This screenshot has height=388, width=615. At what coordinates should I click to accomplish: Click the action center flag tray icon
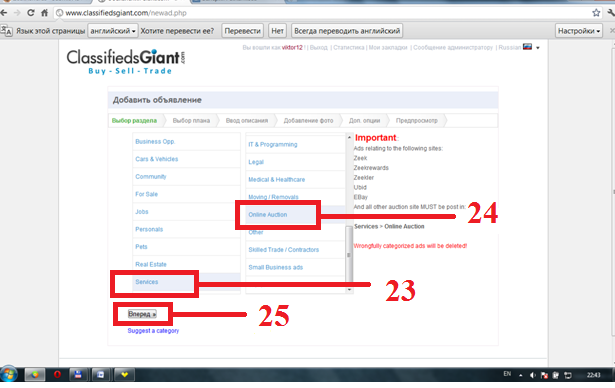(544, 375)
